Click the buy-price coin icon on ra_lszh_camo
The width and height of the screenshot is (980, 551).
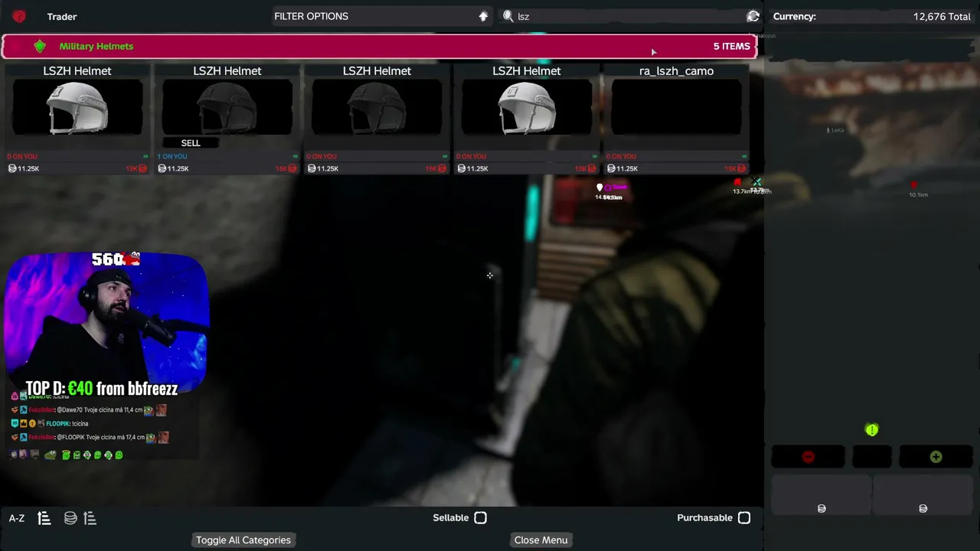point(611,168)
